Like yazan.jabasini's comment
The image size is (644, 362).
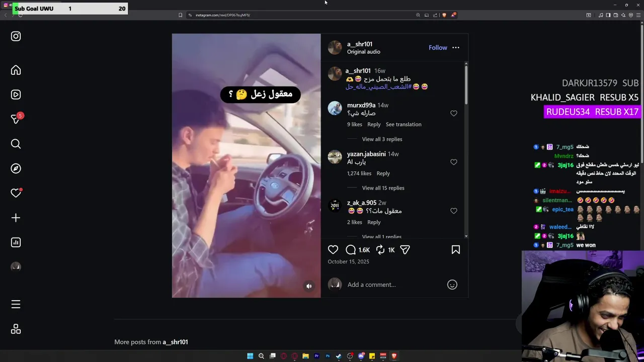coord(454,162)
